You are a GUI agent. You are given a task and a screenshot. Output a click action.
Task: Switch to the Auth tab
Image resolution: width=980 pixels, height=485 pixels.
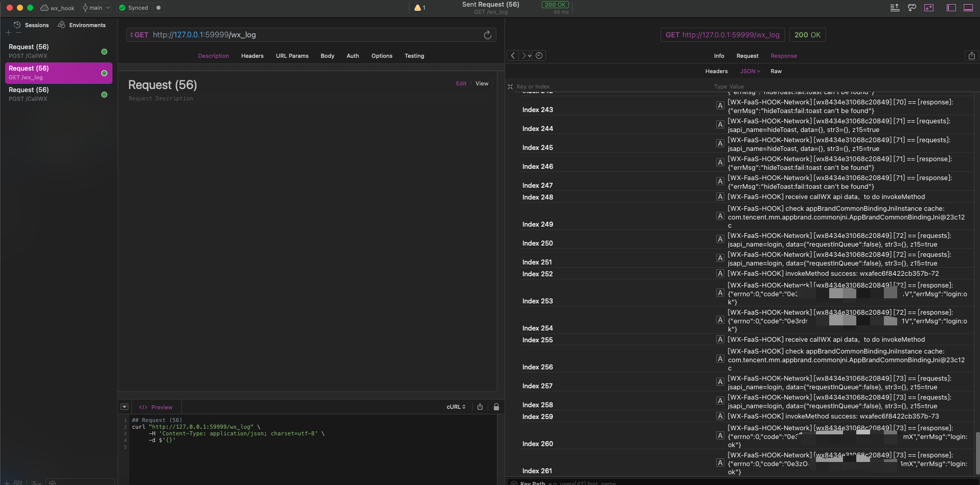pyautogui.click(x=353, y=56)
